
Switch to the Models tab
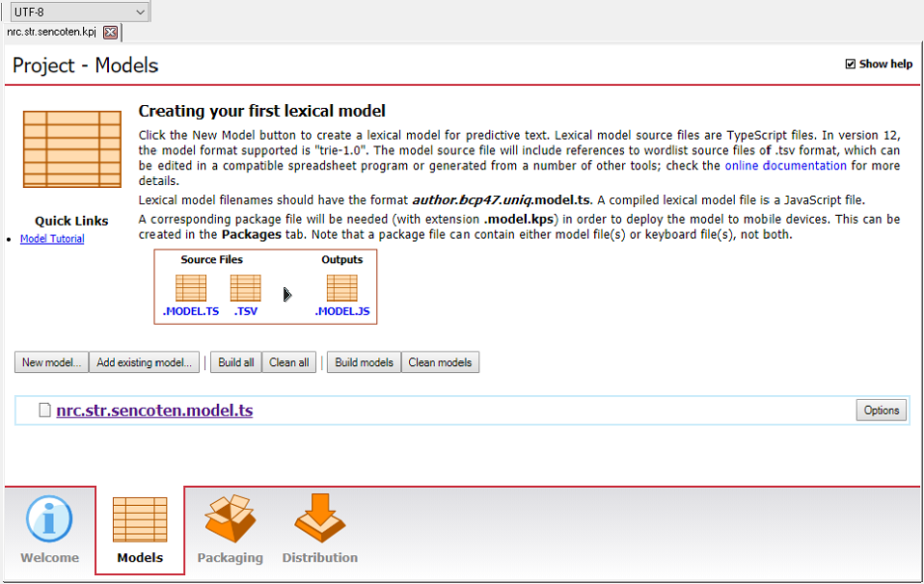tap(140, 530)
